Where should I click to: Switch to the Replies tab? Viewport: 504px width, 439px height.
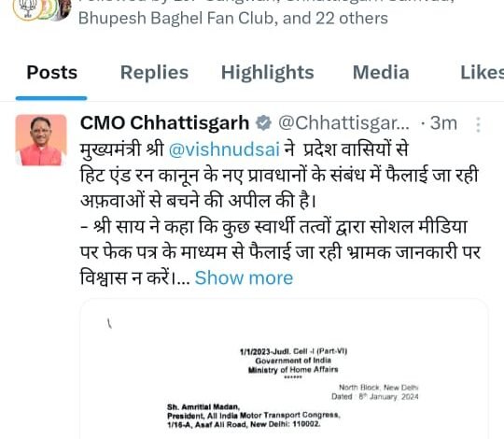point(154,72)
